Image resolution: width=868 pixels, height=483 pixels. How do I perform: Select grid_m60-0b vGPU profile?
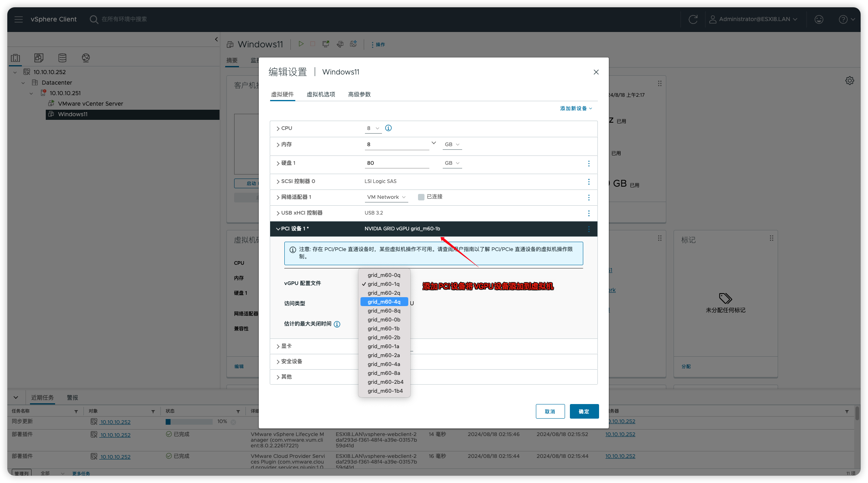(384, 320)
